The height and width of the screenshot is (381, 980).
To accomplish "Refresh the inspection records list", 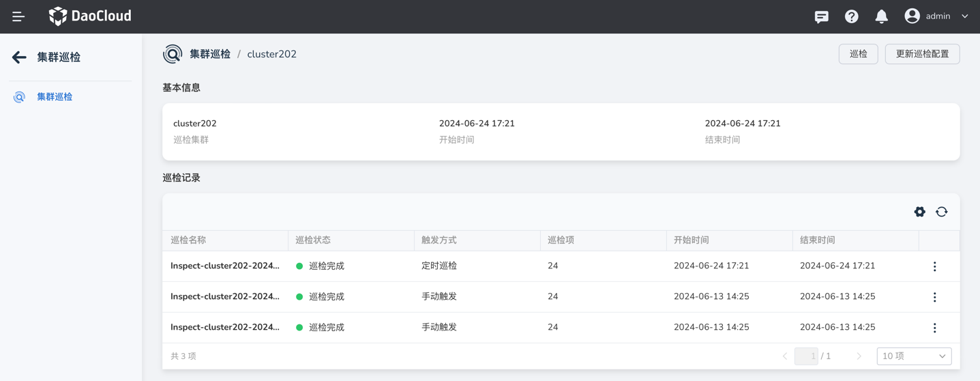I will pyautogui.click(x=941, y=212).
